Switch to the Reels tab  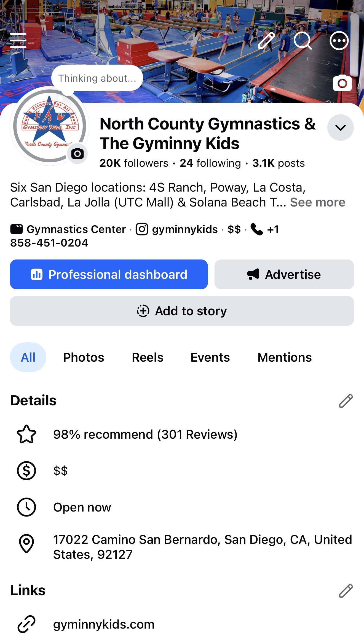pos(148,357)
